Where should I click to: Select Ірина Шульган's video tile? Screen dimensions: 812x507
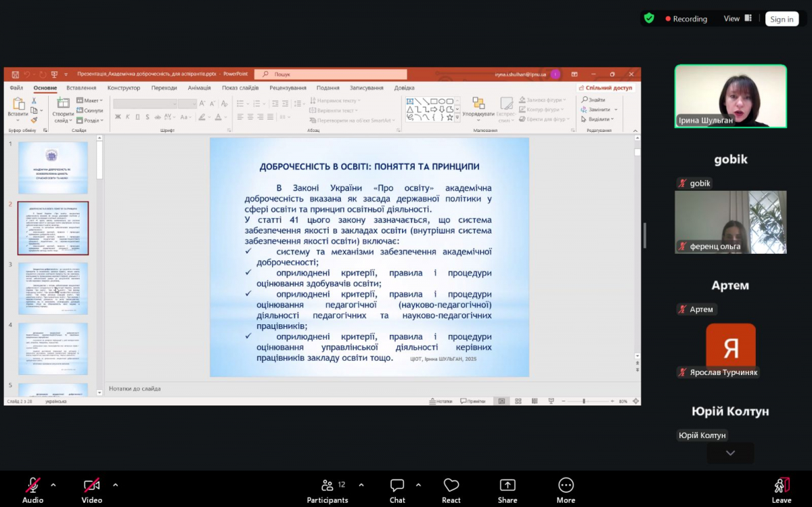pyautogui.click(x=730, y=96)
